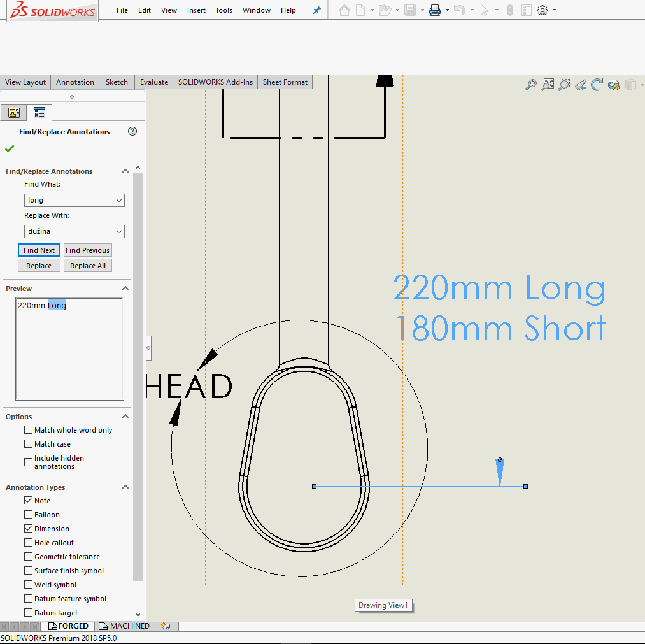The image size is (645, 644).
Task: Open the Tools menu
Action: (x=223, y=10)
